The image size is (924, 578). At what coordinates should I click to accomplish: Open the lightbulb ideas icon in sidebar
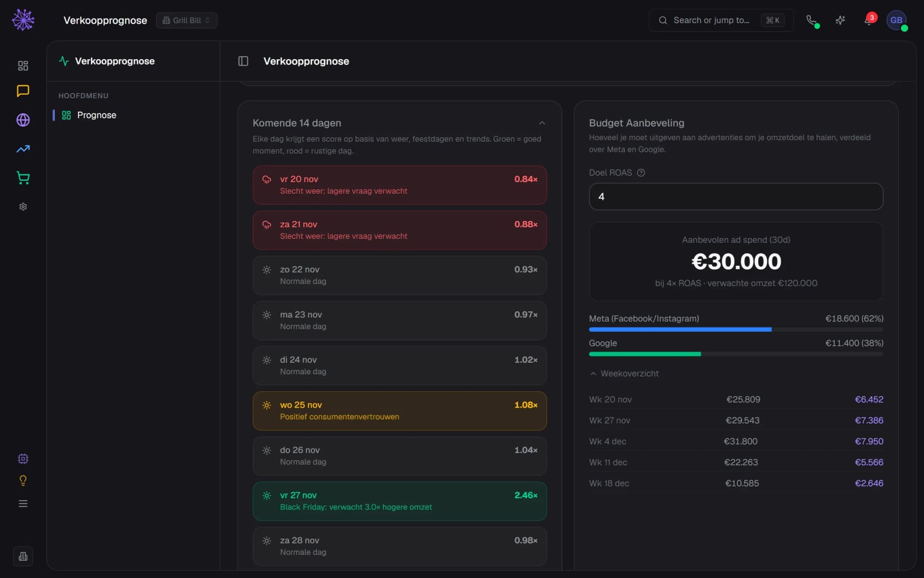coord(23,481)
